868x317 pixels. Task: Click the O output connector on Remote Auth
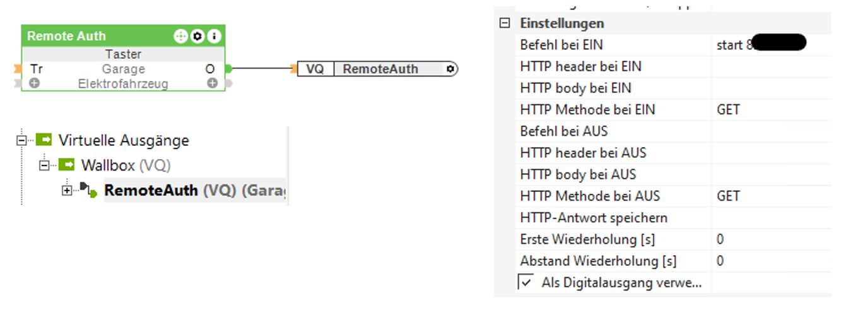228,69
